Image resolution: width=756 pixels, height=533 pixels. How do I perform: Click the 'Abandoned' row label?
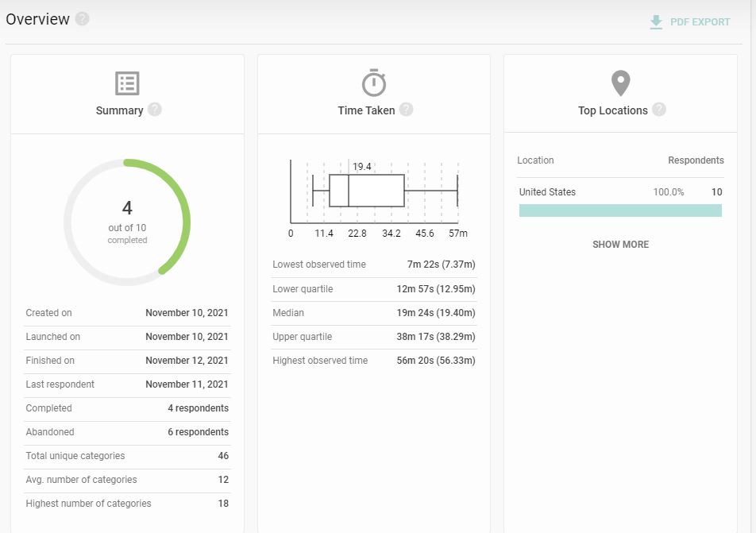(50, 431)
